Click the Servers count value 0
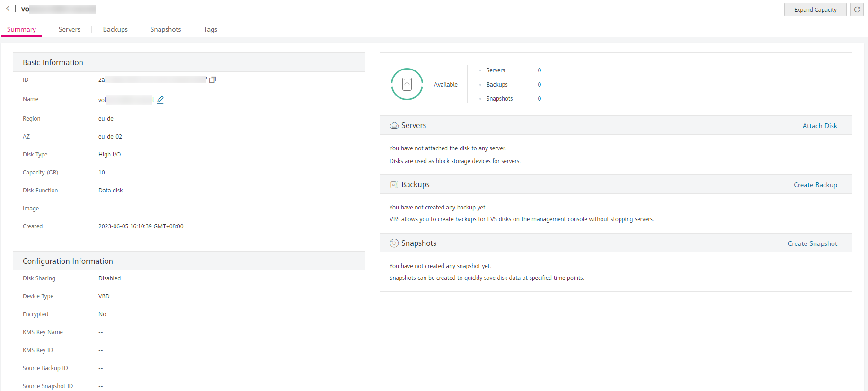The height and width of the screenshot is (391, 868). [x=540, y=70]
